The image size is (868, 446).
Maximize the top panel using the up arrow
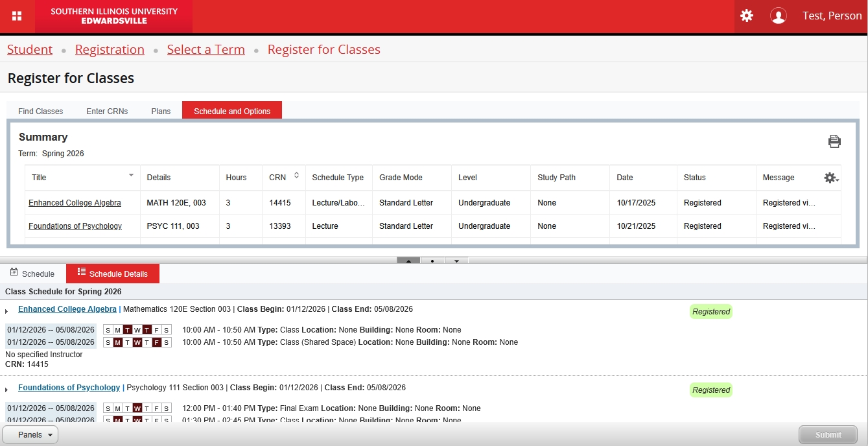click(x=408, y=261)
